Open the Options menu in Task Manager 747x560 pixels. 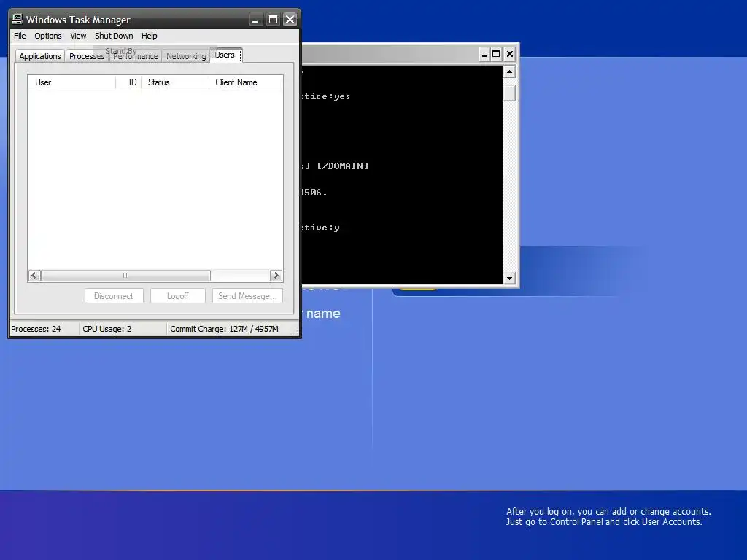(x=48, y=36)
